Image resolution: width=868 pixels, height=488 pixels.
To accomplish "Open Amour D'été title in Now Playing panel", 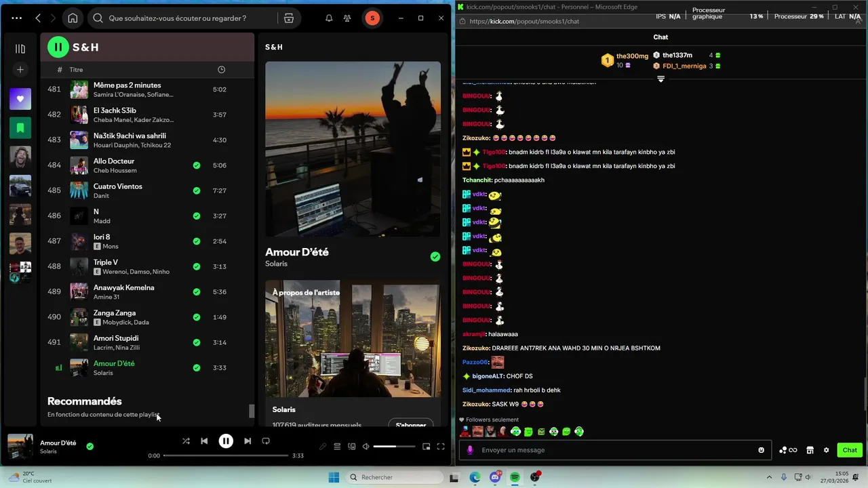I will click(297, 252).
